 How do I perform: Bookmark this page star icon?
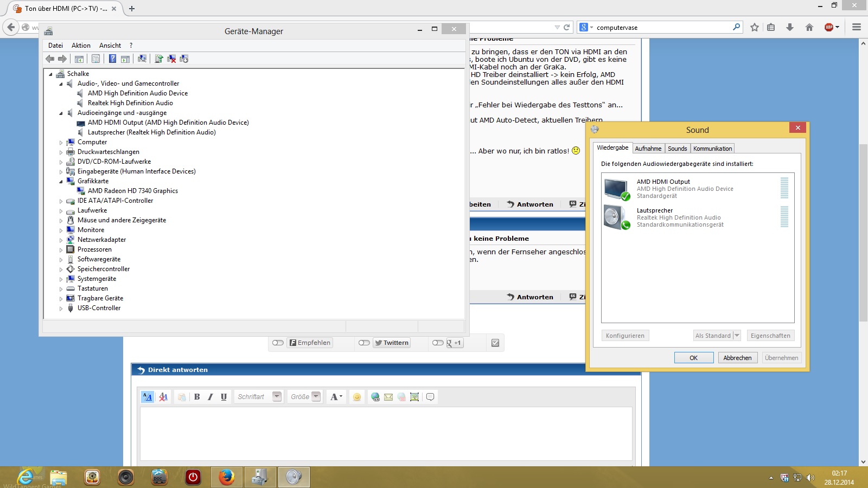point(755,27)
